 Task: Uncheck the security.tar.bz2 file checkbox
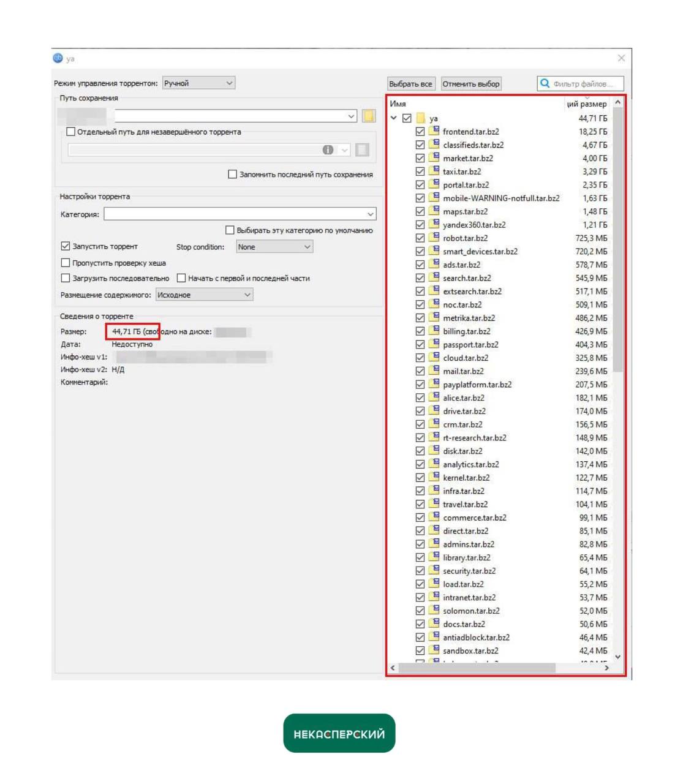tap(420, 571)
